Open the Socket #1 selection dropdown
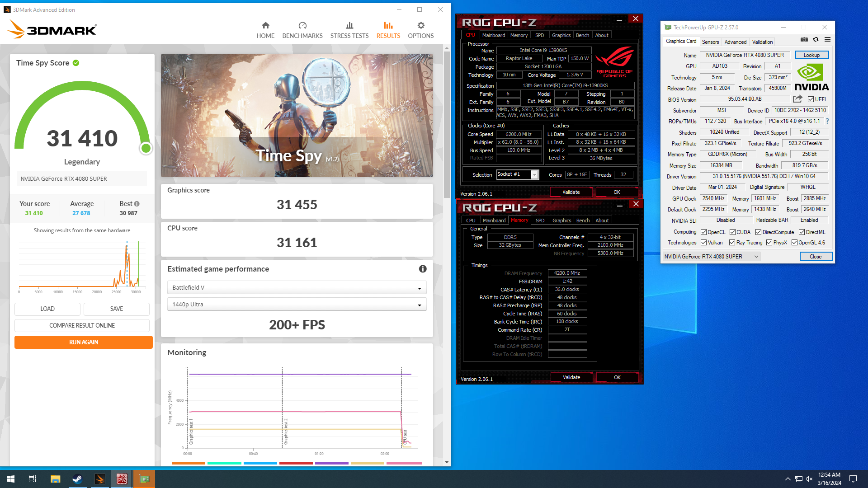868x488 pixels. (518, 174)
